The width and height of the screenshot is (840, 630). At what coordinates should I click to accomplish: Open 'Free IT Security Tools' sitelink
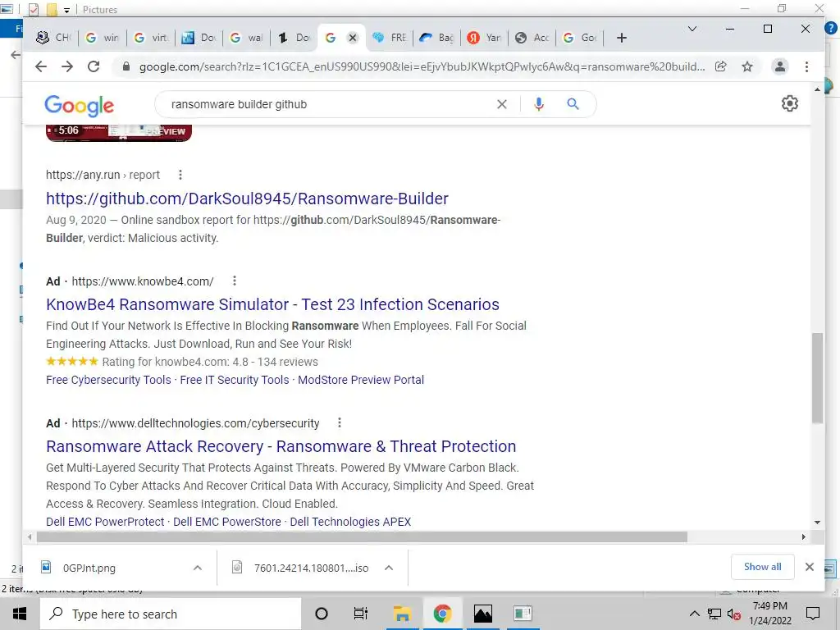click(235, 380)
